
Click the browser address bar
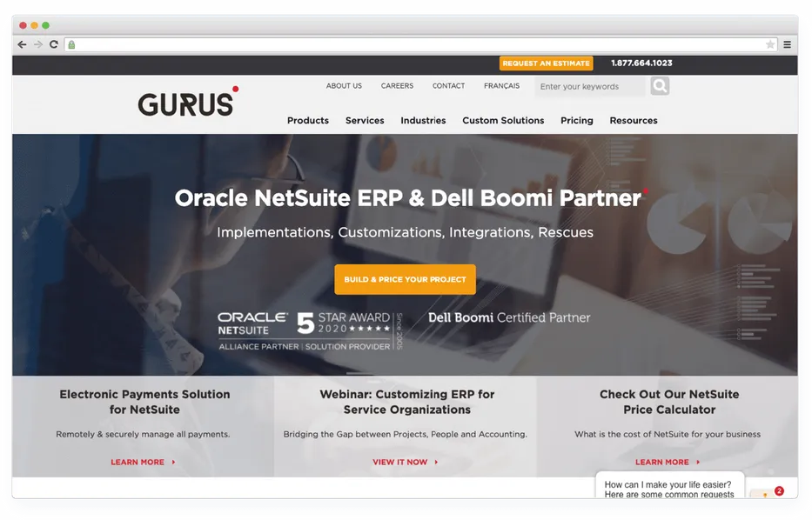420,44
